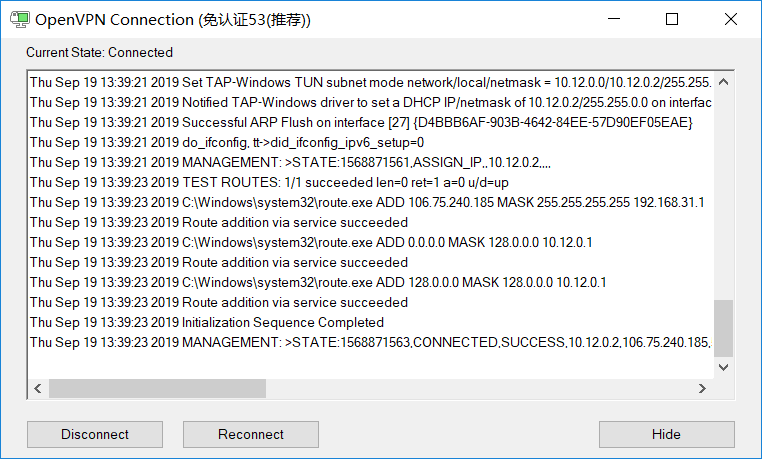Click the Successful ARP Flush log line

tap(361, 122)
